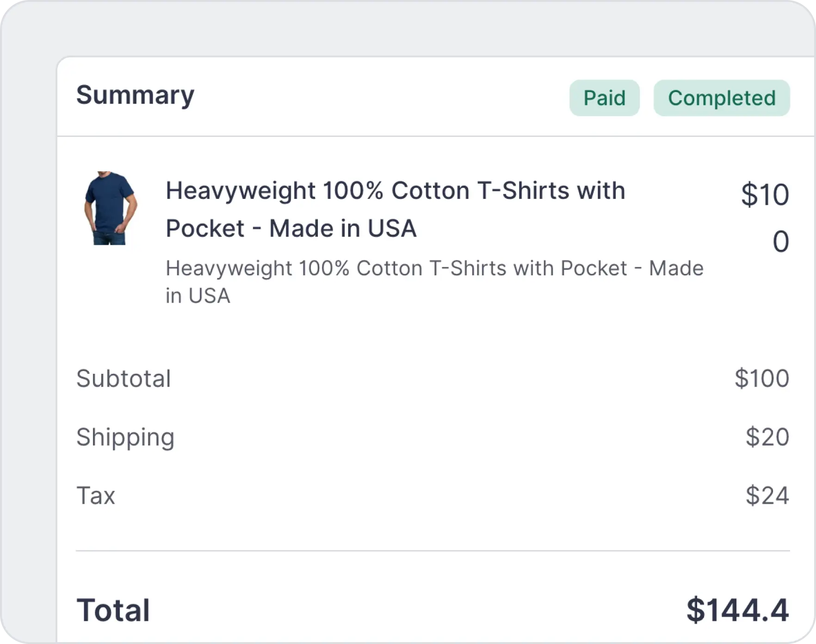This screenshot has width=816, height=644.
Task: Click the $144.4 total amount
Action: click(x=737, y=610)
